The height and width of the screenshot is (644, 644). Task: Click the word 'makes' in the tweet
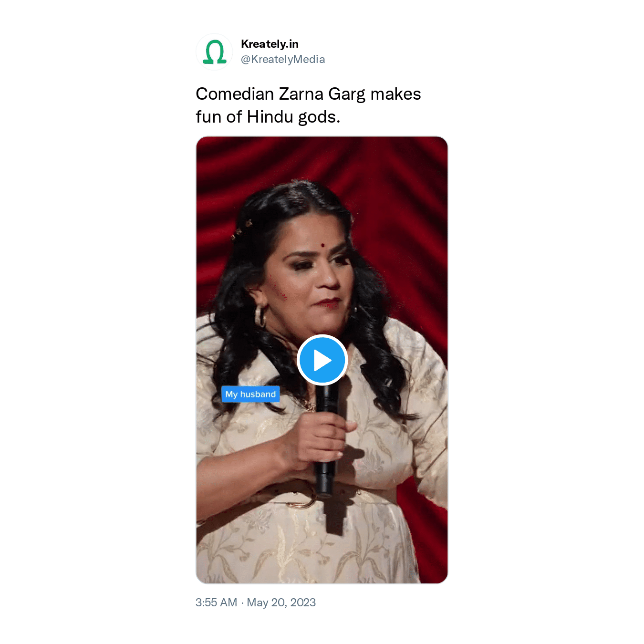pos(395,94)
